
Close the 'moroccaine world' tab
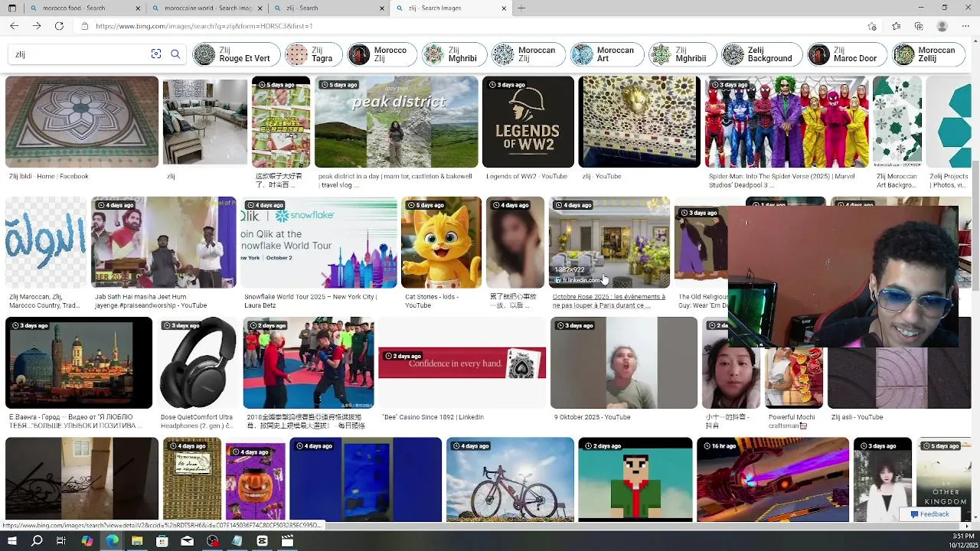pyautogui.click(x=260, y=8)
